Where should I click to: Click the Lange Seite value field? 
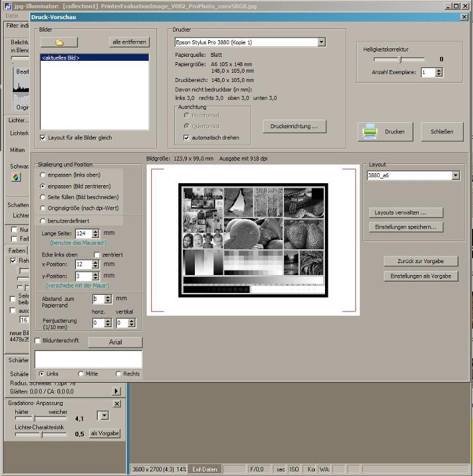(83, 233)
